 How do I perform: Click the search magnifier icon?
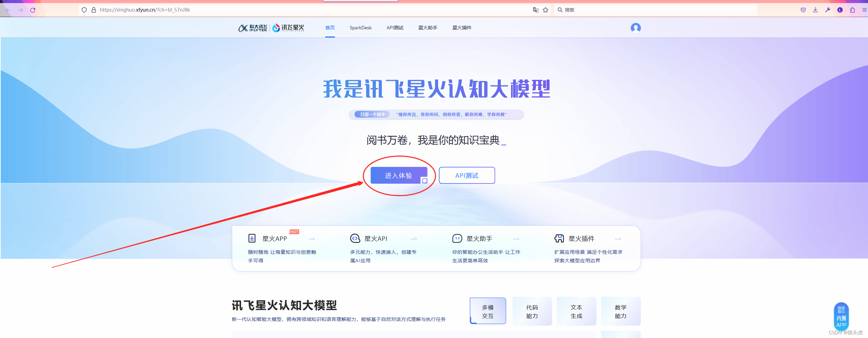(560, 10)
